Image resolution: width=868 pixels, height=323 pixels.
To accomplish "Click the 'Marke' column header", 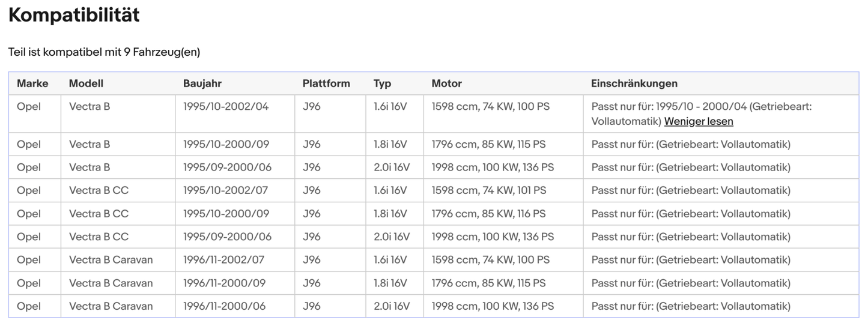I will point(32,83).
